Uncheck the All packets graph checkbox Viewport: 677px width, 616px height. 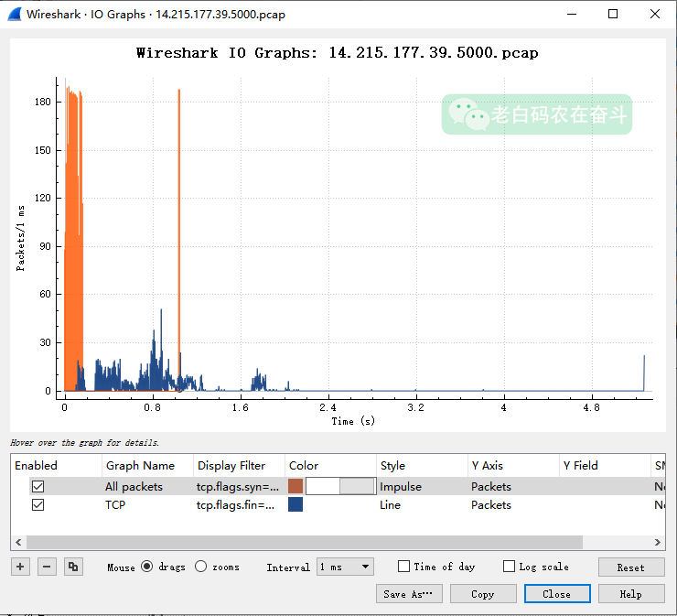(38, 486)
